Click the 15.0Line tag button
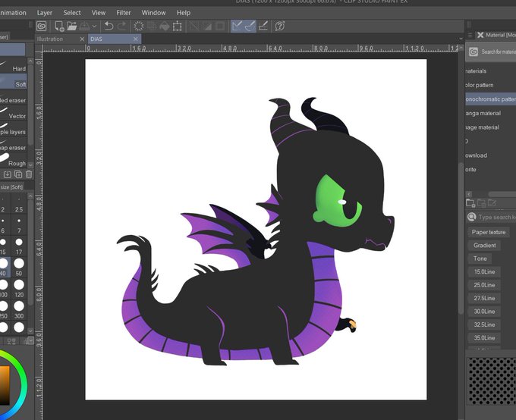 484,271
